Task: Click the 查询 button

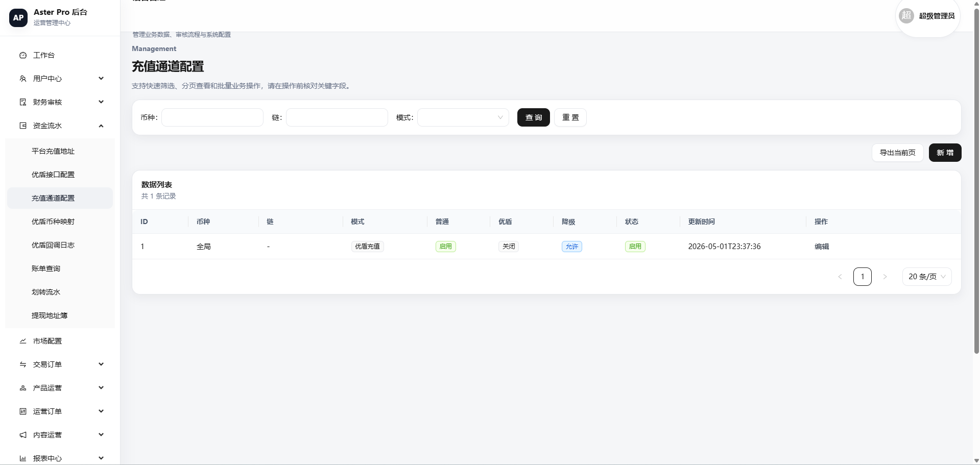Action: (534, 117)
